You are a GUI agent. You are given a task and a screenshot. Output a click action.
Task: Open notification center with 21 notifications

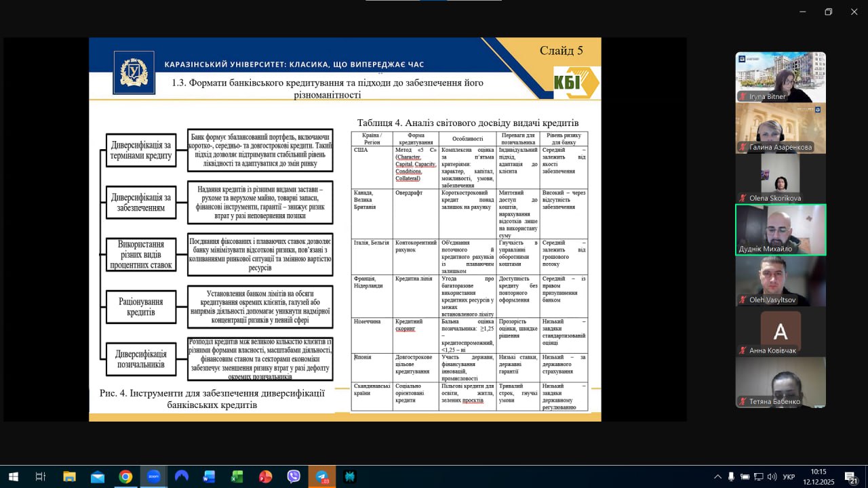pyautogui.click(x=851, y=476)
